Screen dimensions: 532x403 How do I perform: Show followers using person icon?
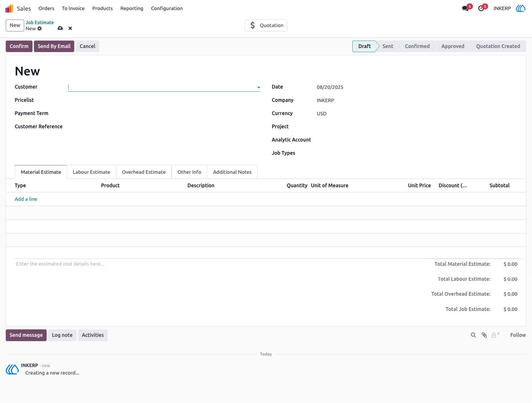[x=495, y=335]
